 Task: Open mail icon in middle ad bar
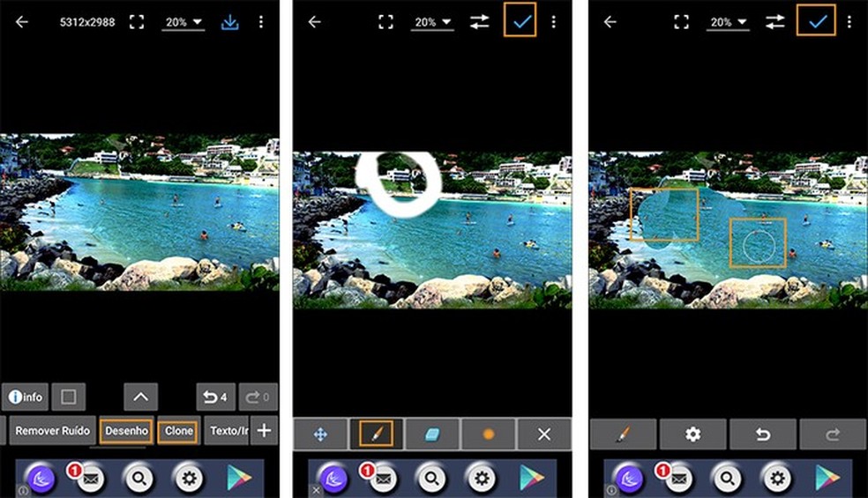pyautogui.click(x=382, y=478)
